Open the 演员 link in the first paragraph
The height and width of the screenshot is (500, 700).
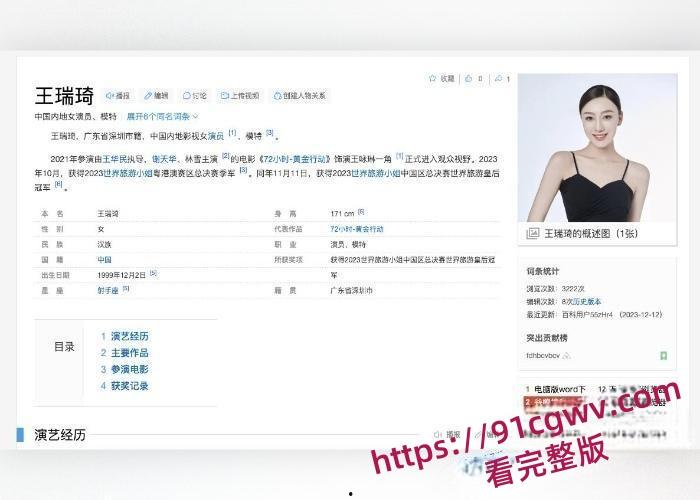coord(216,136)
